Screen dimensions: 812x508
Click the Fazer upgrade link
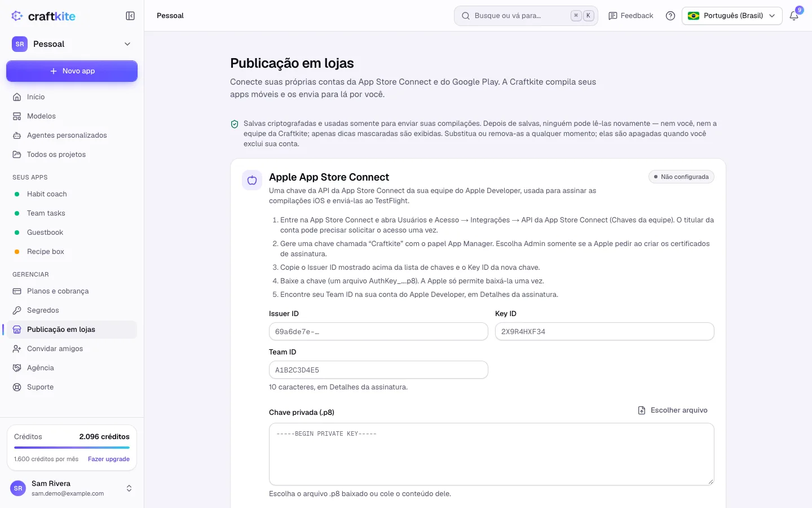point(109,459)
